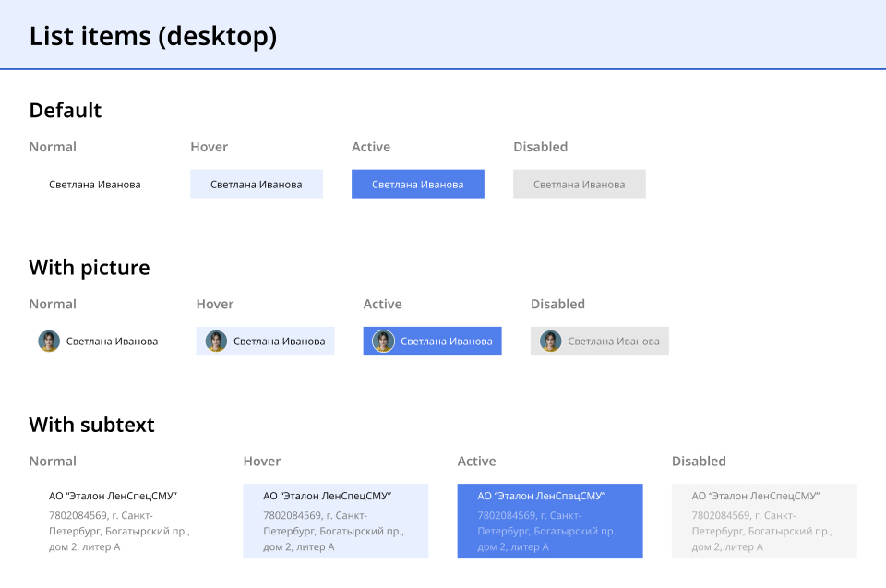Viewport: 886px width, 588px height.
Task: Click the greyed avatar in the disabled picture item
Action: coord(550,342)
